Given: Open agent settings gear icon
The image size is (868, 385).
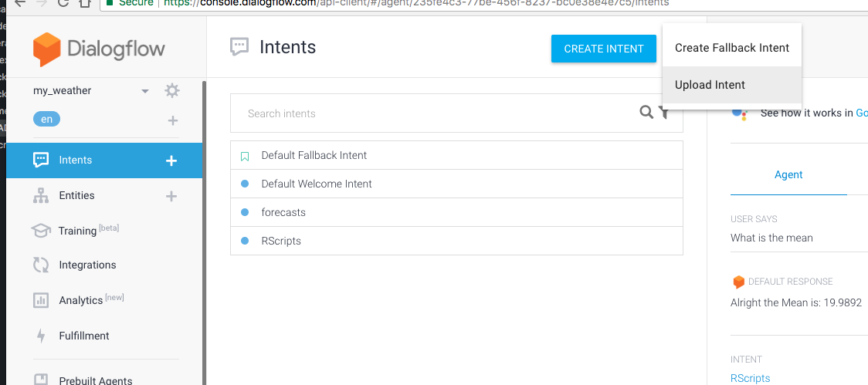Looking at the screenshot, I should pyautogui.click(x=172, y=91).
